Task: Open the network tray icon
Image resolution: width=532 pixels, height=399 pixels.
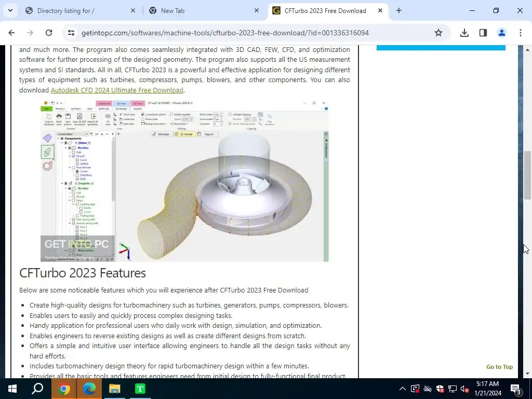Action: (x=453, y=389)
